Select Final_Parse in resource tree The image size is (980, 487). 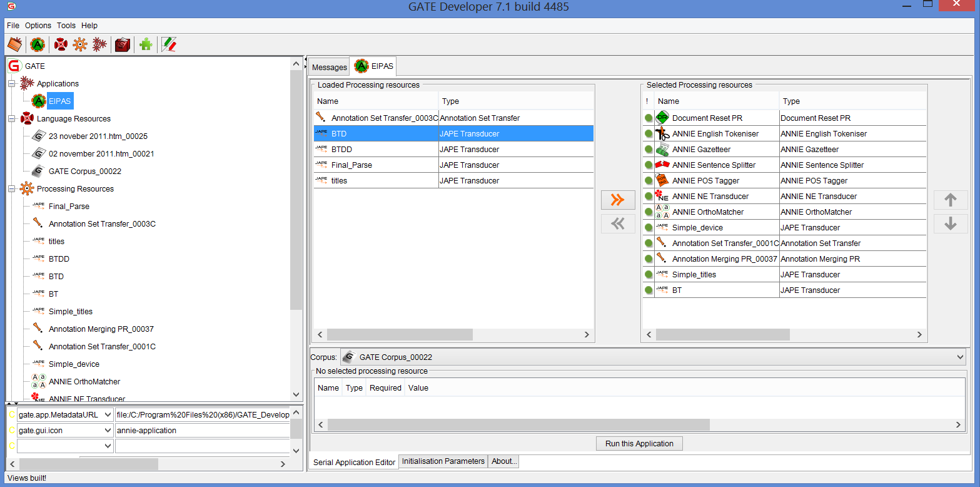click(x=69, y=206)
